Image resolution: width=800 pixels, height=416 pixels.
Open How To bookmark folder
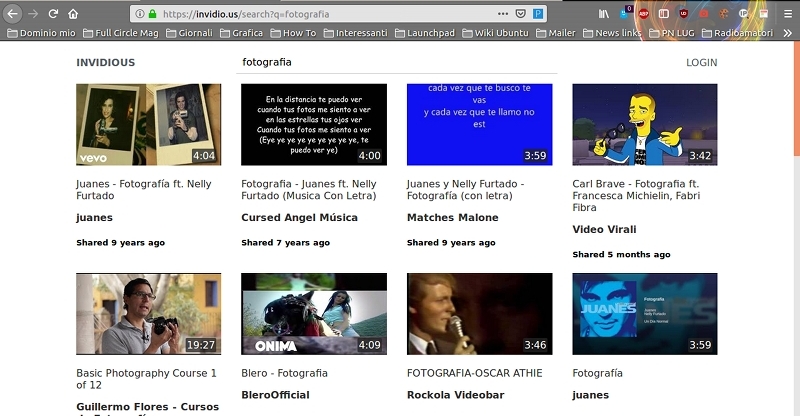pos(293,33)
